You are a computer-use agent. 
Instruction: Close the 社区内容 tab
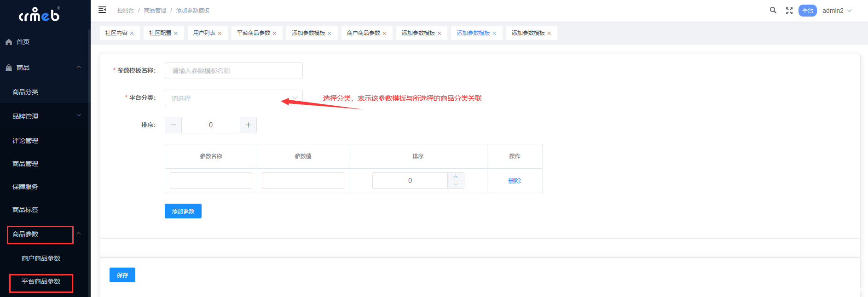point(132,34)
